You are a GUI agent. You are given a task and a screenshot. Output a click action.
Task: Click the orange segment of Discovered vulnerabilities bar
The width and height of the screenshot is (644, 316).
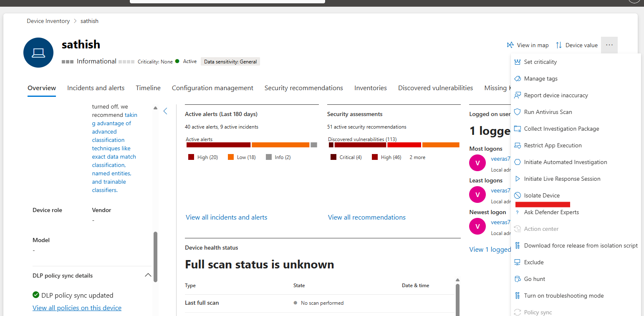[x=441, y=145]
